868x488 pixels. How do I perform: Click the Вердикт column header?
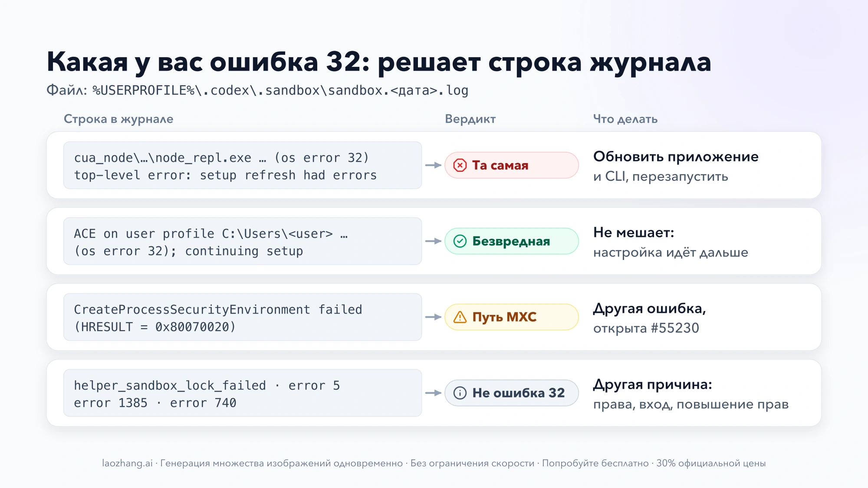point(470,119)
